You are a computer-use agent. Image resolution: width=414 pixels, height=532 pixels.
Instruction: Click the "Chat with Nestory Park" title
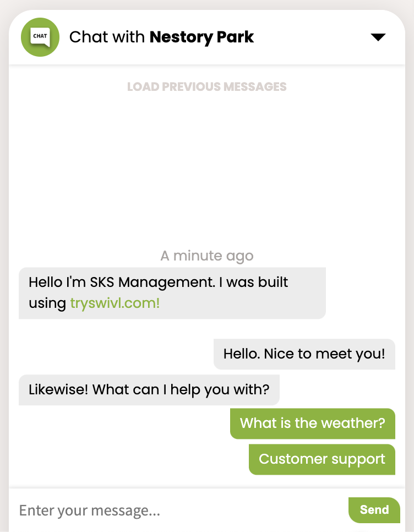tap(161, 37)
